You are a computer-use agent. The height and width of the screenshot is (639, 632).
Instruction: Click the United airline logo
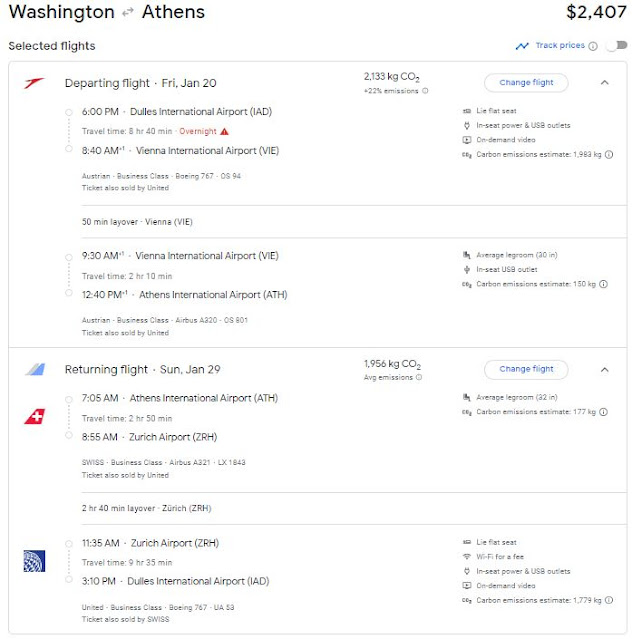pyautogui.click(x=35, y=561)
